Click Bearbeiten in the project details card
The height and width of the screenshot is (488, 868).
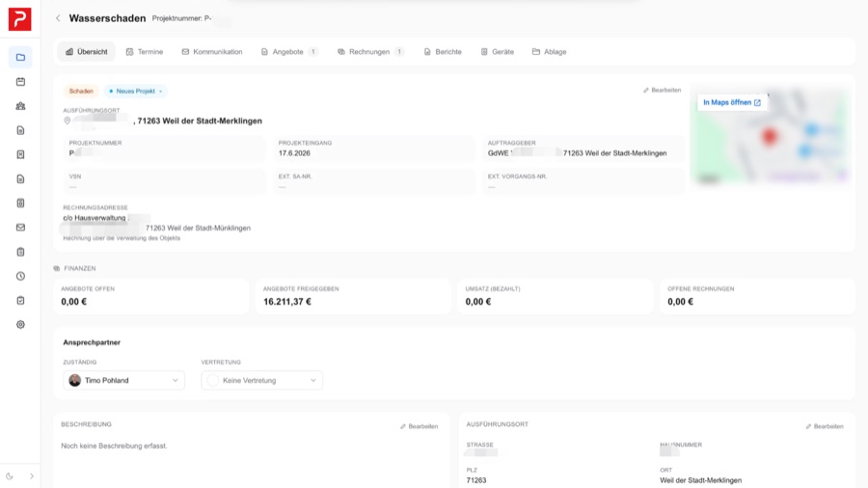tap(662, 91)
